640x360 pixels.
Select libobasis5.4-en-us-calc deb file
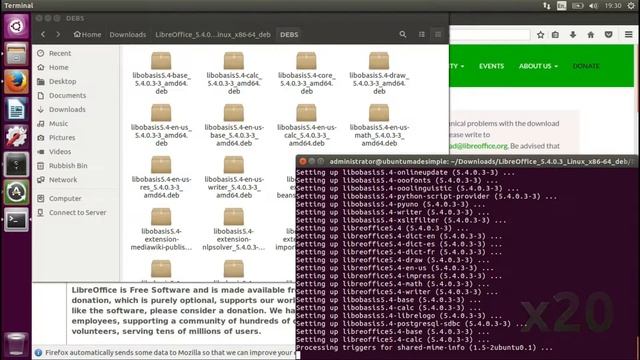point(307,126)
